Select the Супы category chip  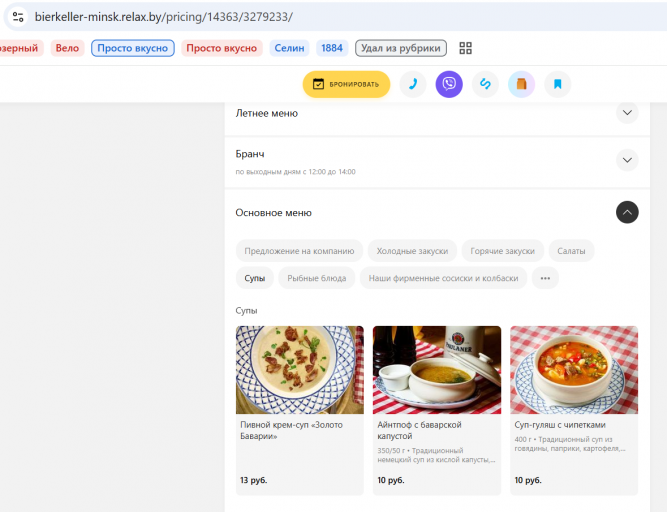click(x=254, y=278)
